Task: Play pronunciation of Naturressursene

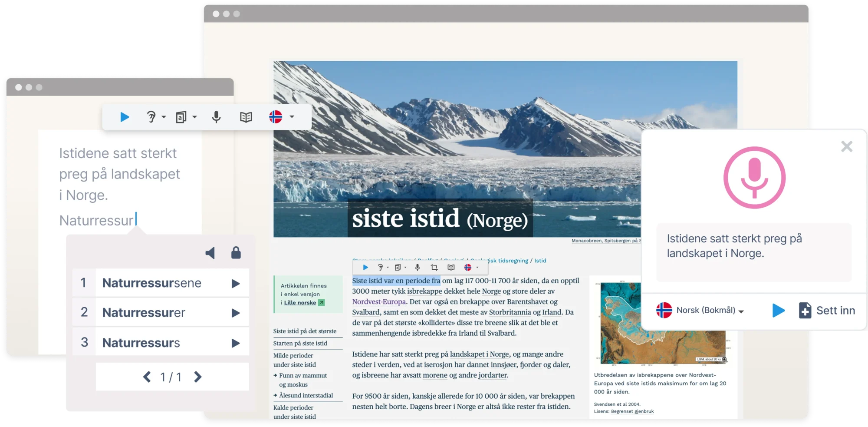Action: 236,284
